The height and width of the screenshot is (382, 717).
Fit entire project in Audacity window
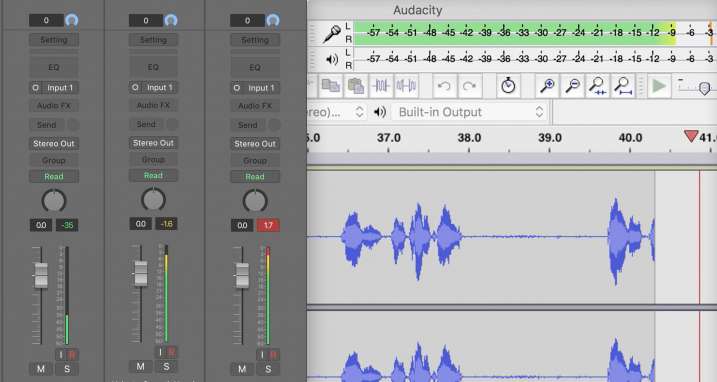pos(623,86)
